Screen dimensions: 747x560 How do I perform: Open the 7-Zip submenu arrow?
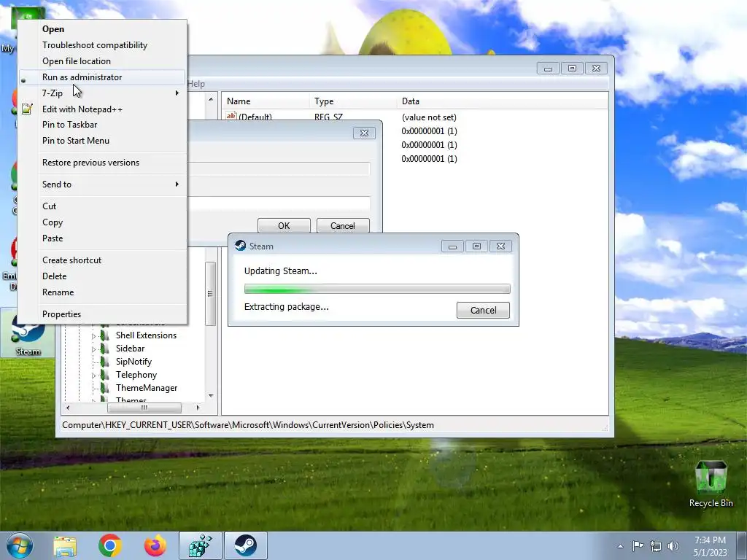tap(177, 93)
